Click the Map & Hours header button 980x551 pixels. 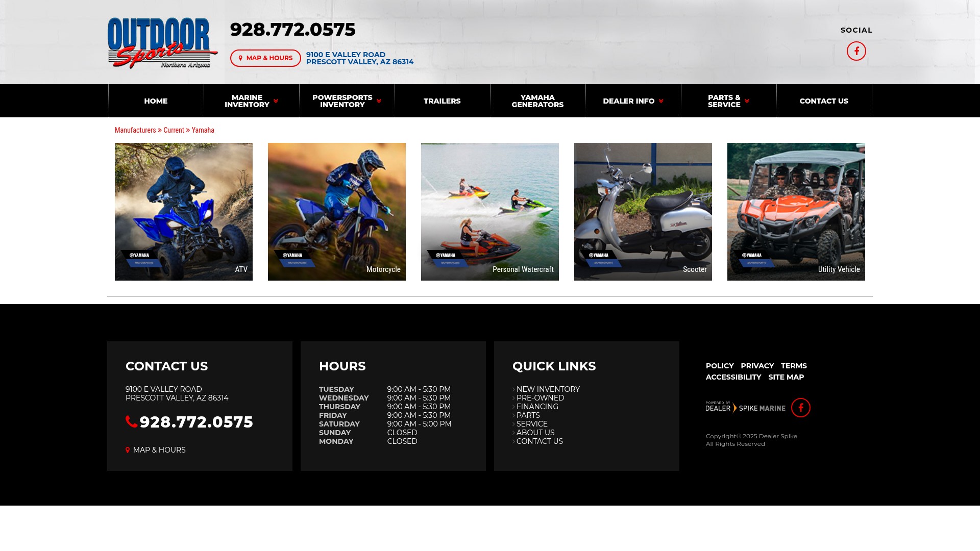coord(265,58)
